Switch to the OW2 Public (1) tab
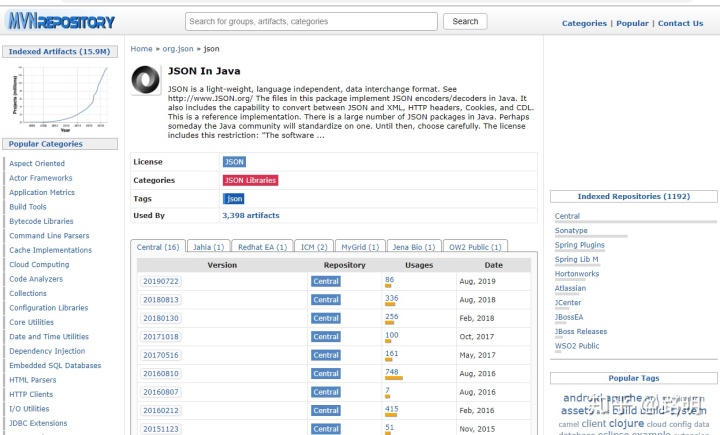 pyautogui.click(x=475, y=247)
